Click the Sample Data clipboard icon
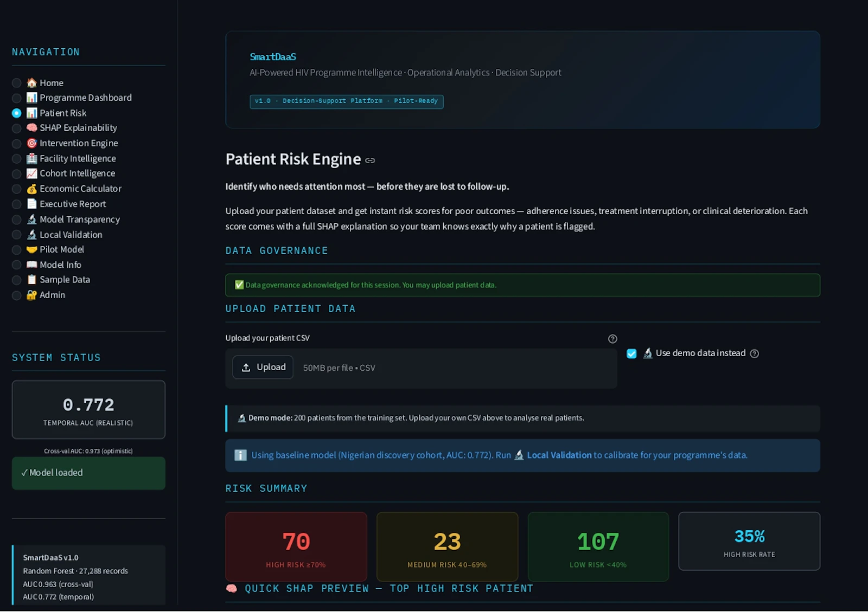This screenshot has height=612, width=868. click(32, 280)
